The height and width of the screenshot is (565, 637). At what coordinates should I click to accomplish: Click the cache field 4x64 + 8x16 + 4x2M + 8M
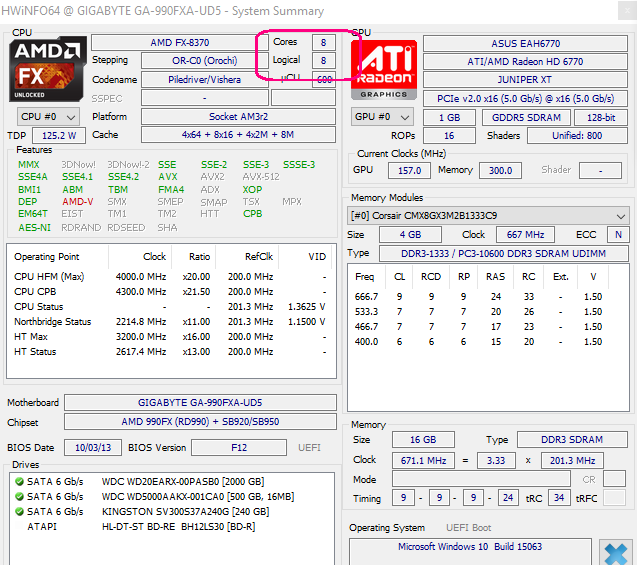click(238, 135)
